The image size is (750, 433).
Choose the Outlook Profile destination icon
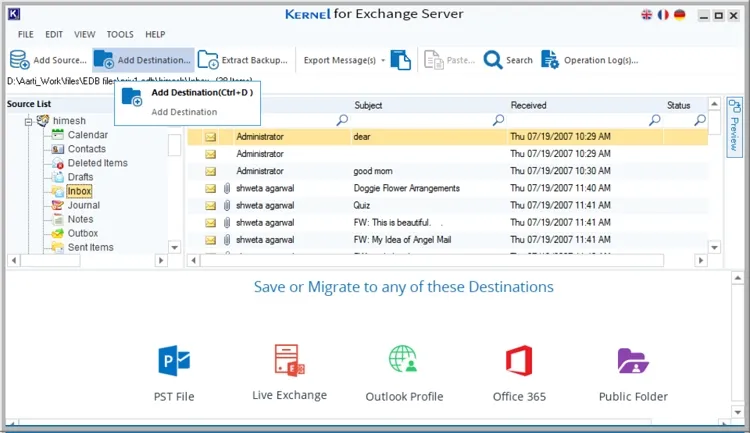tap(403, 359)
